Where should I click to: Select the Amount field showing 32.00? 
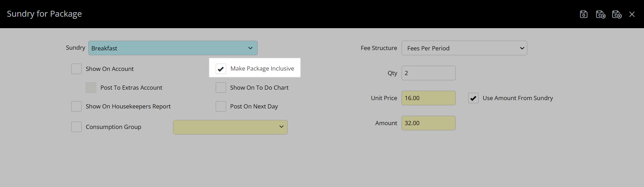point(428,123)
